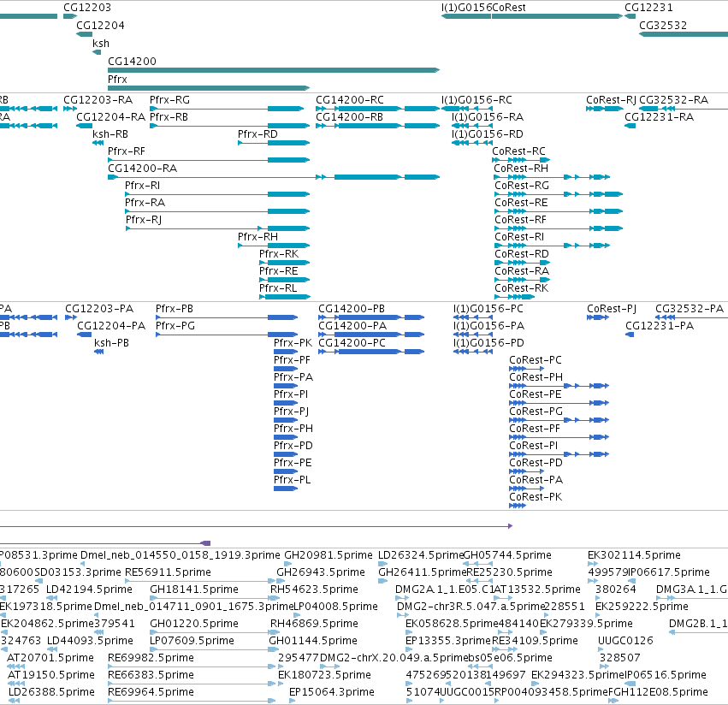Click the CG12204 gene label
This screenshot has width=728, height=705.
click(x=100, y=26)
